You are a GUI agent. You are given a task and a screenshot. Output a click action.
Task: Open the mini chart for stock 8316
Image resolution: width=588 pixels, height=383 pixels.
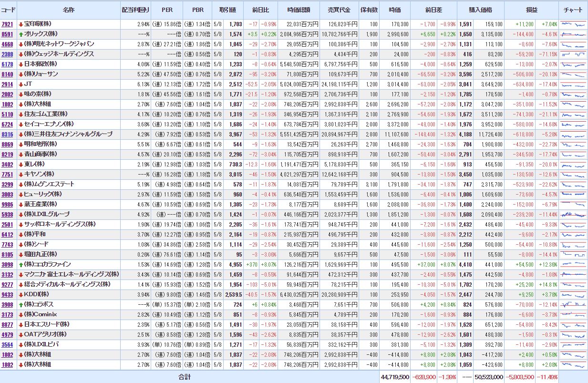click(x=573, y=135)
